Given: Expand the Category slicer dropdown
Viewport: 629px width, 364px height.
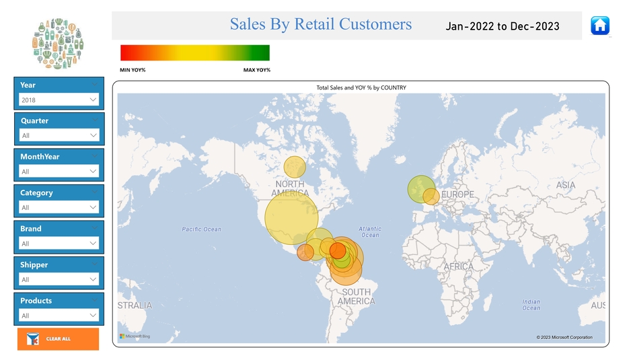Looking at the screenshot, I should point(59,207).
